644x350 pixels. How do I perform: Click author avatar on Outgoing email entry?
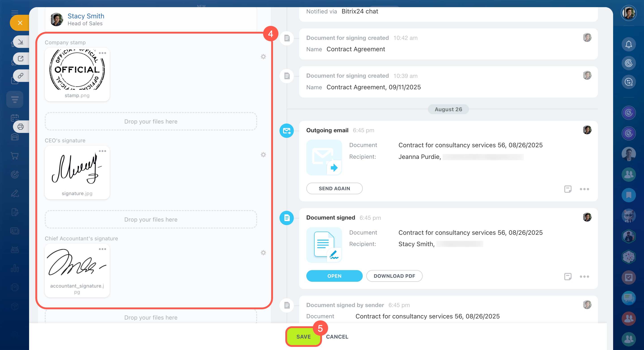pos(587,130)
